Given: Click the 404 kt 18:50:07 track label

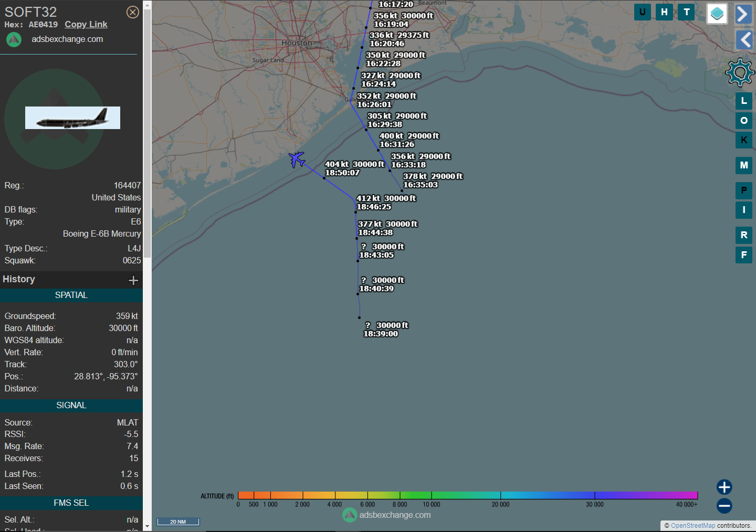Looking at the screenshot, I should point(355,168).
